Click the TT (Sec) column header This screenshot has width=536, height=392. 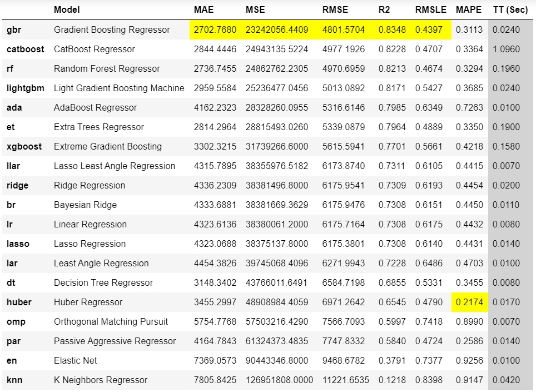coord(510,10)
